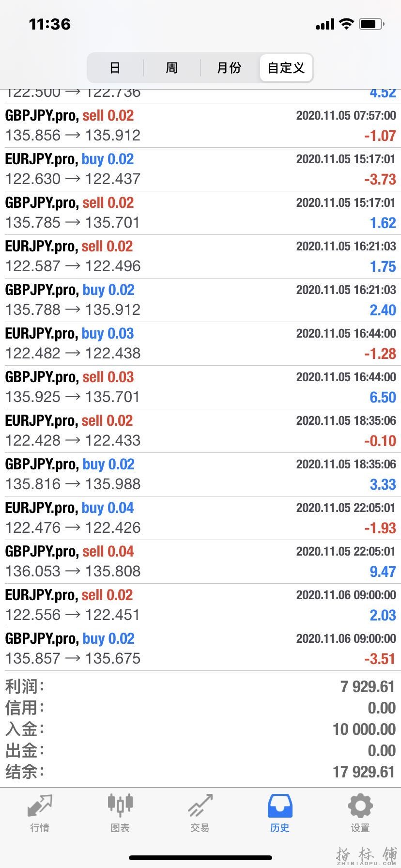Select EURJPY.pro sell 0.02 trade dated 2020.11.06
The image size is (401, 868).
pyautogui.click(x=200, y=605)
